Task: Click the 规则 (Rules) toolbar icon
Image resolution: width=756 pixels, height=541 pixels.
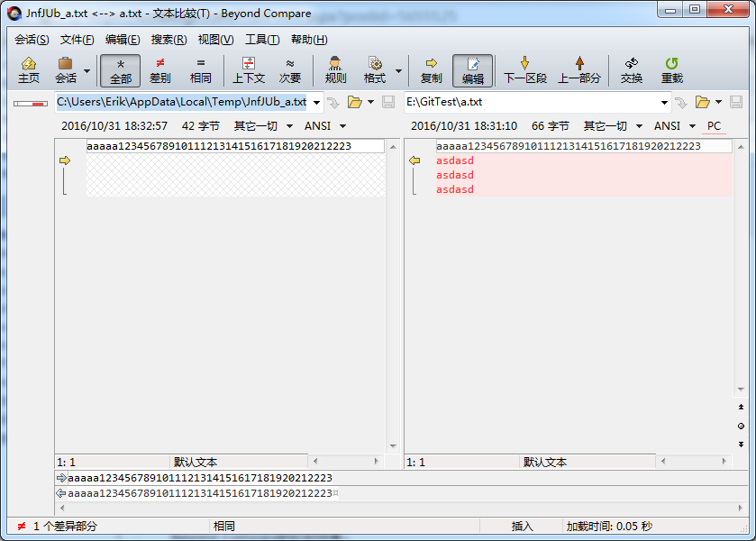Action: tap(335, 70)
